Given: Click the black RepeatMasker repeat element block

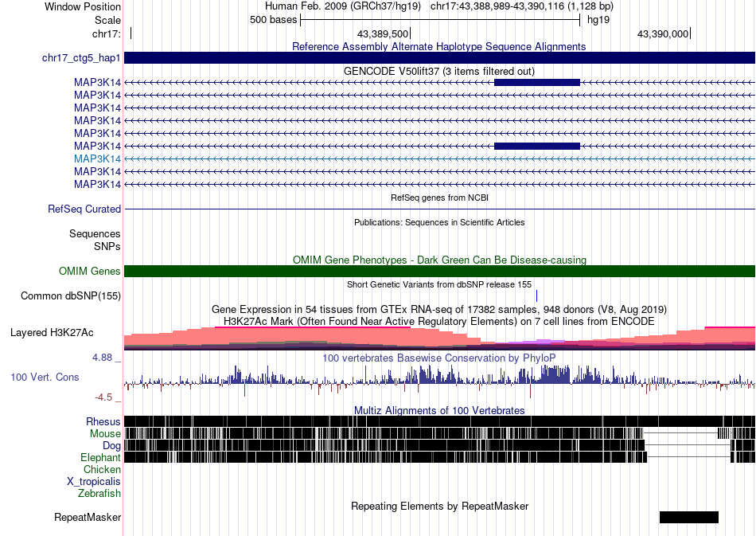Looking at the screenshot, I should pyautogui.click(x=689, y=517).
